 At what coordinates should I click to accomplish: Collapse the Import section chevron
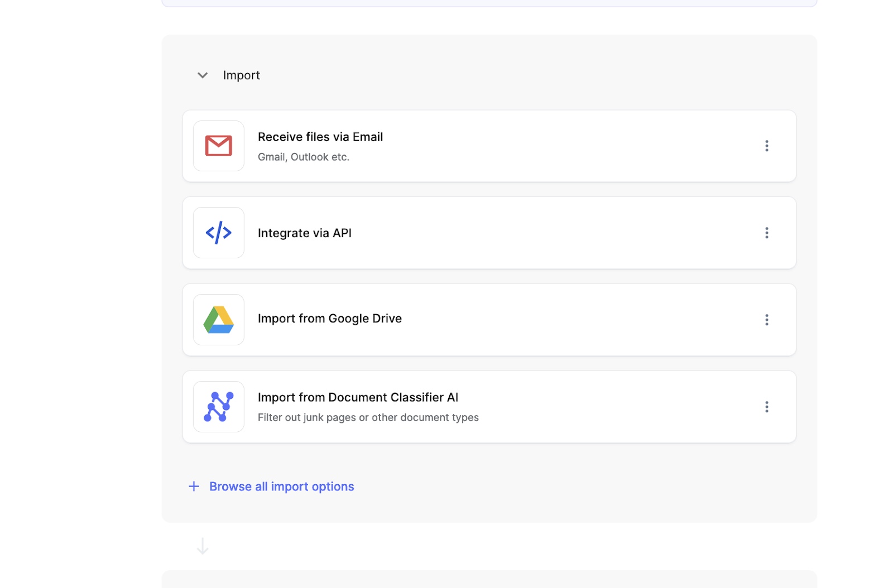[x=203, y=75]
